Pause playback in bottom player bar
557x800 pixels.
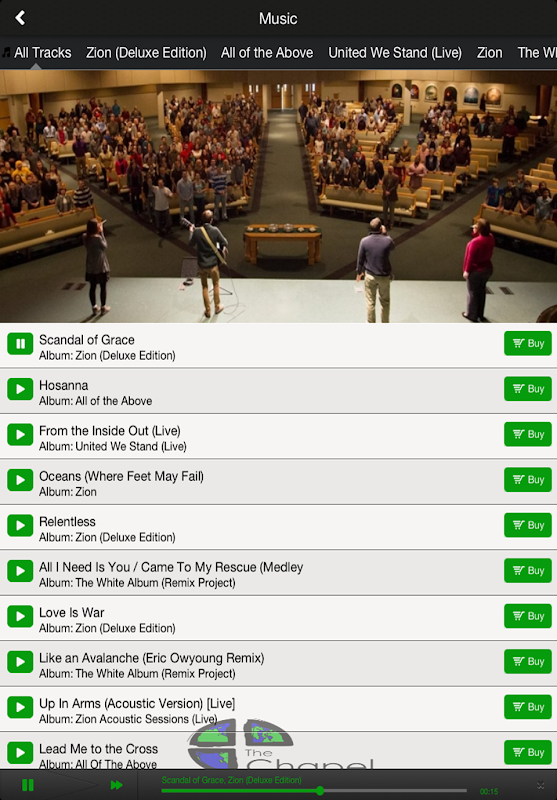(x=28, y=785)
